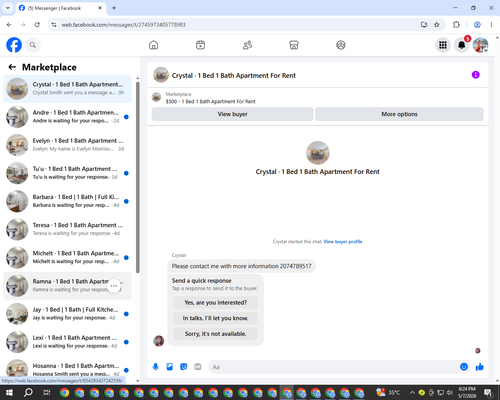Open the Facebook search icon
This screenshot has width=500, height=400.
(x=33, y=45)
